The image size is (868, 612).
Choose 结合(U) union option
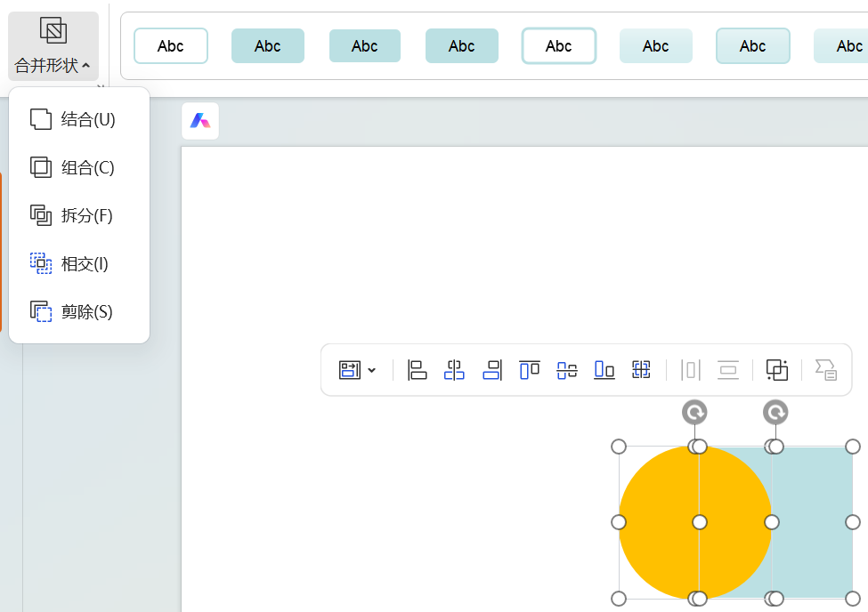tap(79, 119)
